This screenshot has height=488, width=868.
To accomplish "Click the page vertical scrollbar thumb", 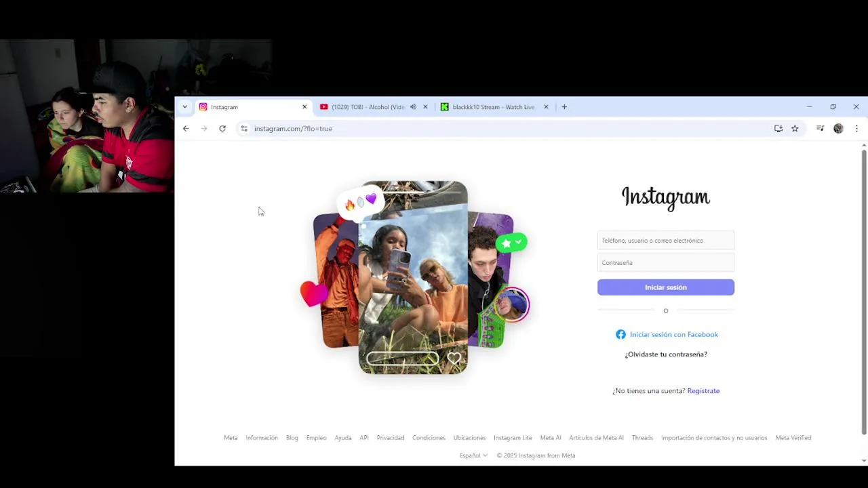I will point(864,291).
